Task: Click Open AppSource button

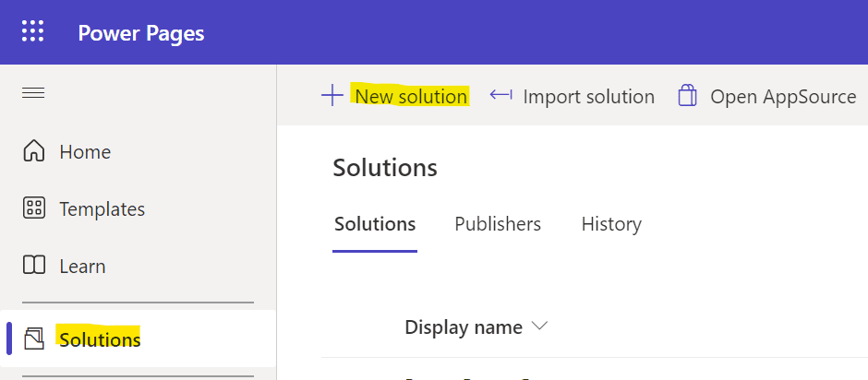Action: [766, 96]
